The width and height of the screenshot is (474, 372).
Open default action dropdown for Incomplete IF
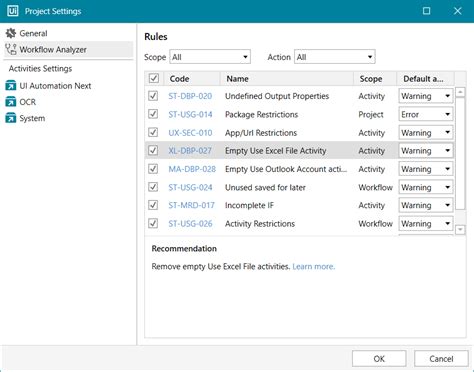point(426,205)
